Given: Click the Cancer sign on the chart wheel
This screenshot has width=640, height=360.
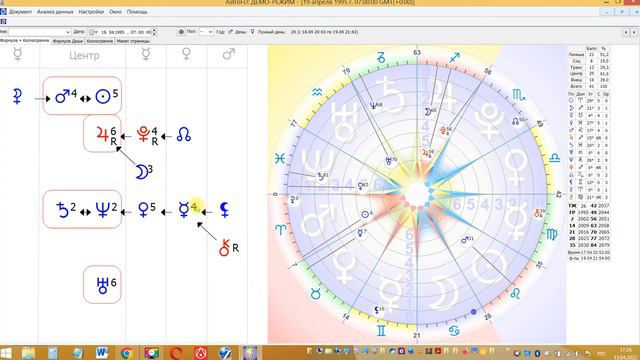Looking at the screenshot, I should [454, 331].
